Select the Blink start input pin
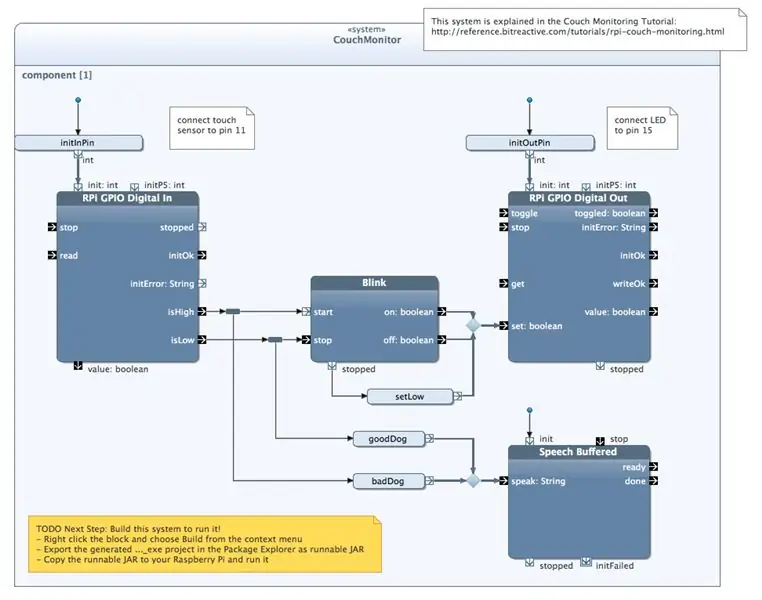This screenshot has height=600, width=762. [x=306, y=311]
